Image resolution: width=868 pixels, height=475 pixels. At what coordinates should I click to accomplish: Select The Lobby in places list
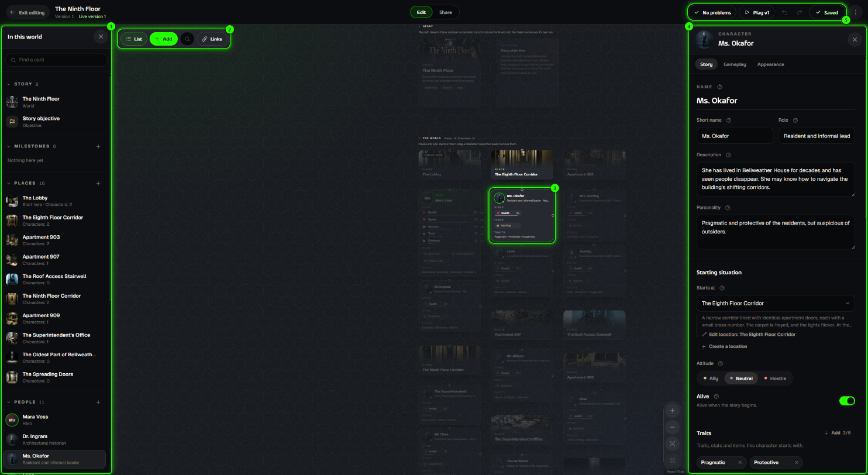click(55, 201)
